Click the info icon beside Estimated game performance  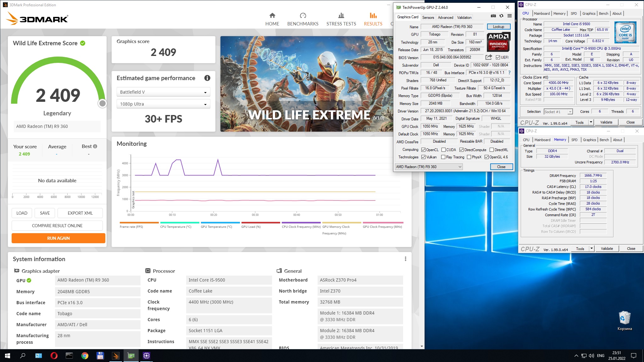click(x=207, y=78)
